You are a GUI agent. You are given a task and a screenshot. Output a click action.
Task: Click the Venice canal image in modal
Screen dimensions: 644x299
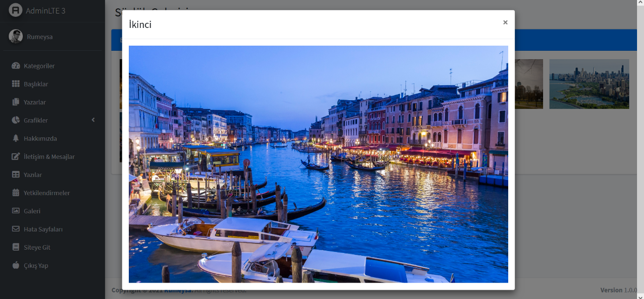point(319,164)
